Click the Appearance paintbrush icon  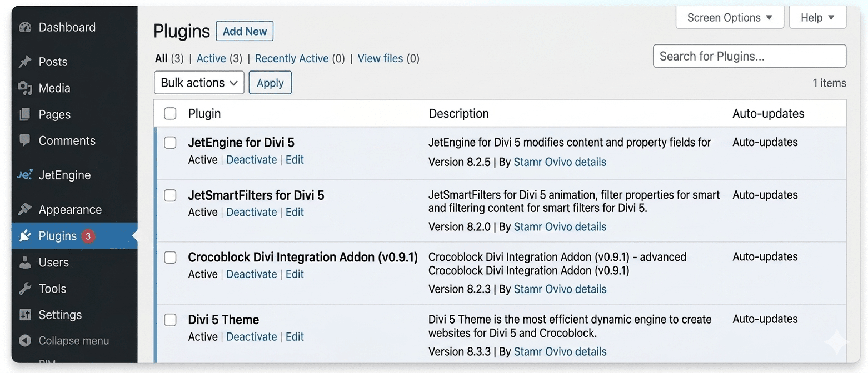(25, 209)
